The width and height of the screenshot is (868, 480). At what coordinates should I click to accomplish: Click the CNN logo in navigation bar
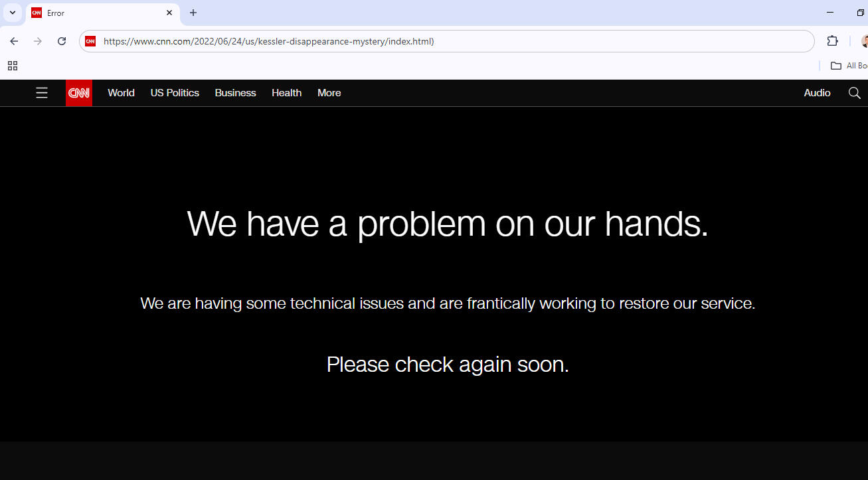click(x=79, y=93)
